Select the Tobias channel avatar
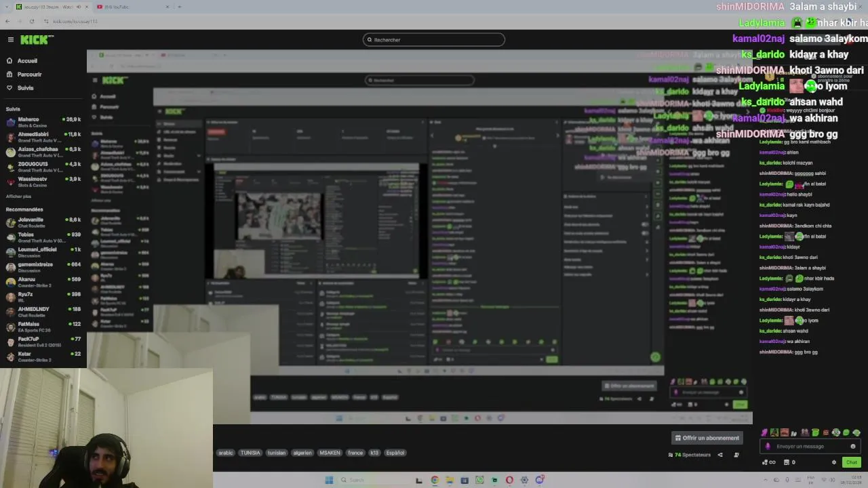This screenshot has height=488, width=868. [10, 237]
